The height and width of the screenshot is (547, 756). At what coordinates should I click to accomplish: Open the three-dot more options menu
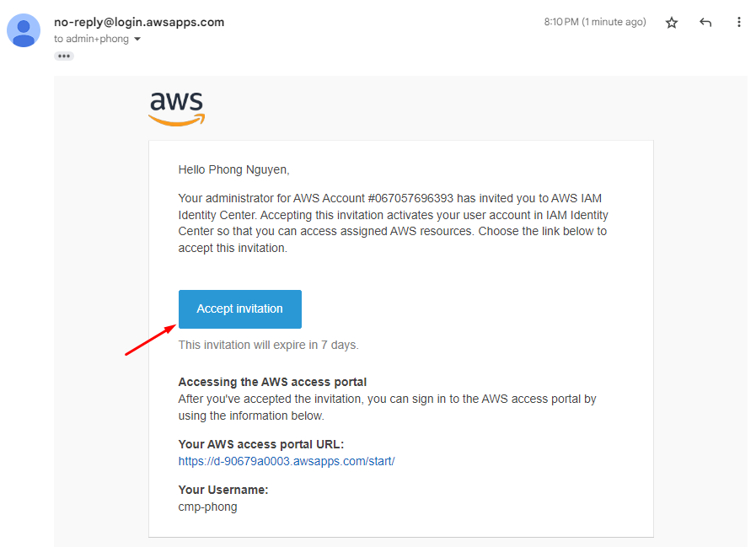[739, 23]
